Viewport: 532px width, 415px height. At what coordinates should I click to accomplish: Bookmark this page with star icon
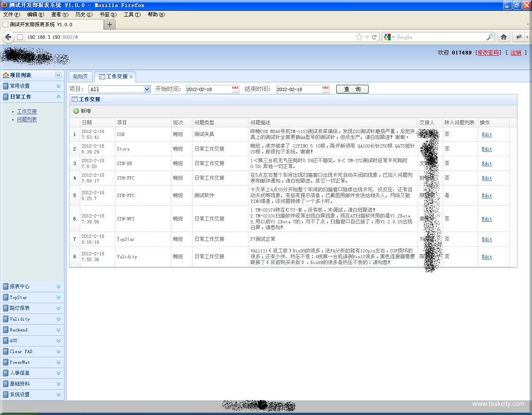tap(359, 37)
